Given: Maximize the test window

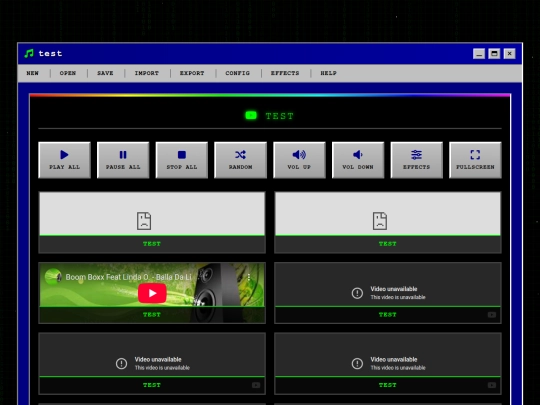Looking at the screenshot, I should (494, 54).
